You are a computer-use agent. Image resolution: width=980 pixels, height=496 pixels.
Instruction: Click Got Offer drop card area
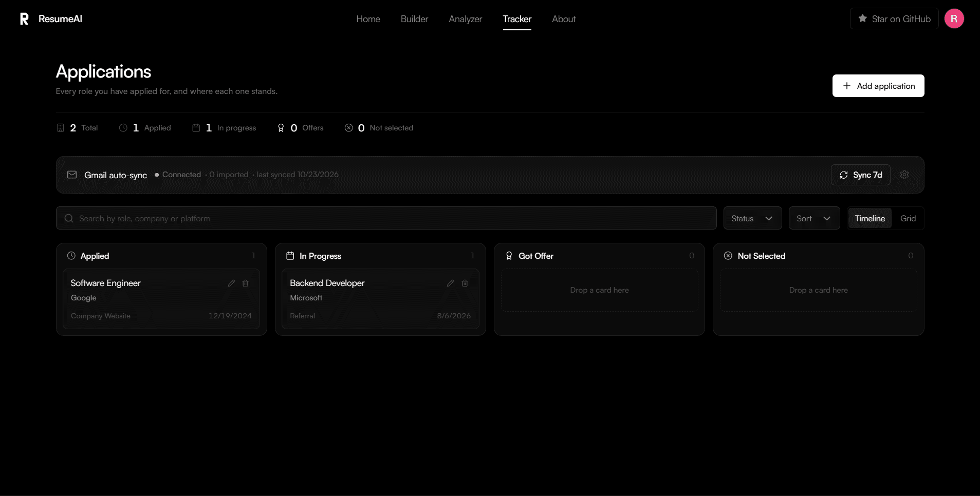pos(599,290)
